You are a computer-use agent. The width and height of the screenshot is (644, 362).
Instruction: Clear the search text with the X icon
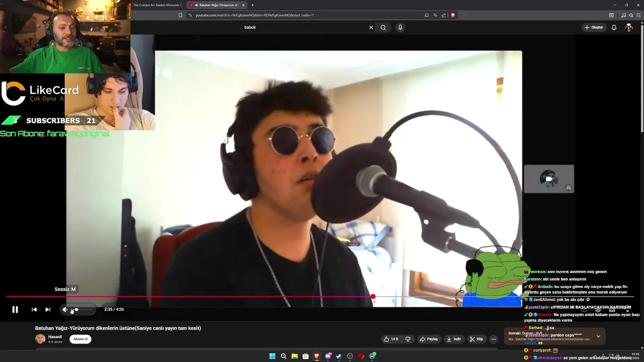point(371,28)
